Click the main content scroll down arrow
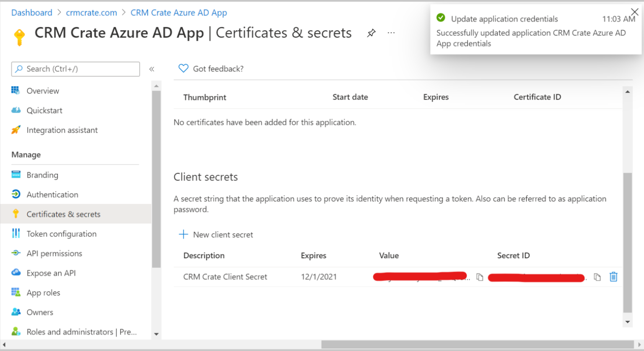The height and width of the screenshot is (351, 644). point(628,322)
